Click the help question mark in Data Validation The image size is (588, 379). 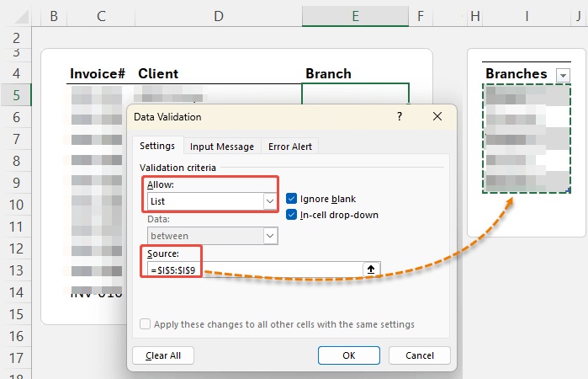[x=400, y=116]
